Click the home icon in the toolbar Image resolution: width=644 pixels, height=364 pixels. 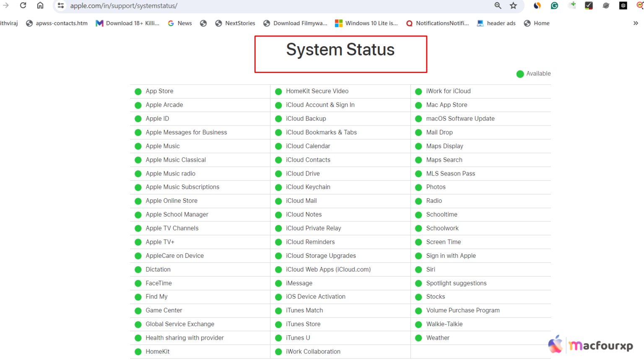[x=40, y=5]
